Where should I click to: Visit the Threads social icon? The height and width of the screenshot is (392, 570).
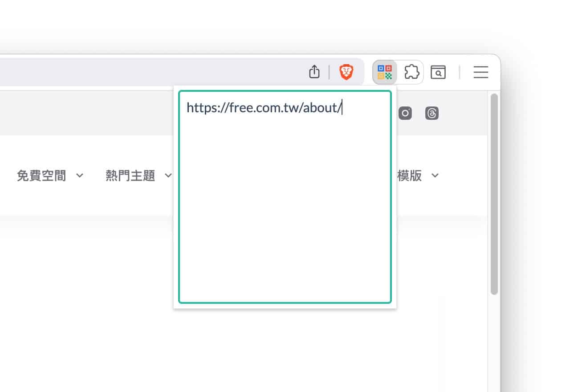coord(432,113)
